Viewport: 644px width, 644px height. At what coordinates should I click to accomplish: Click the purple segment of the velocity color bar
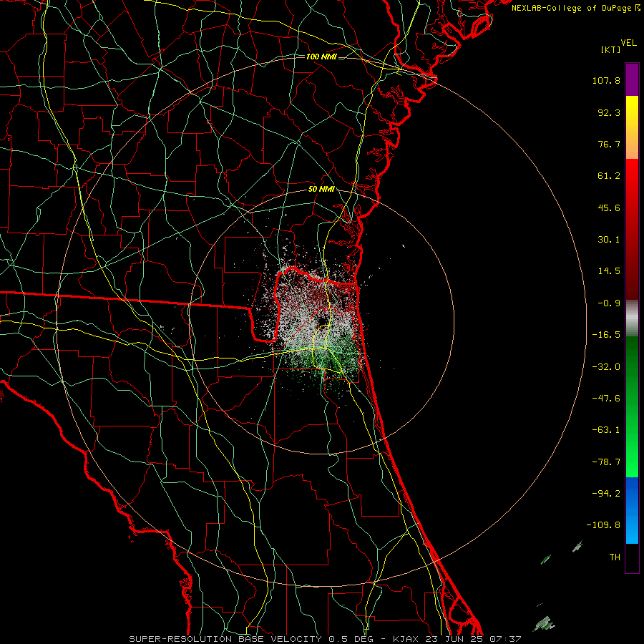click(632, 79)
